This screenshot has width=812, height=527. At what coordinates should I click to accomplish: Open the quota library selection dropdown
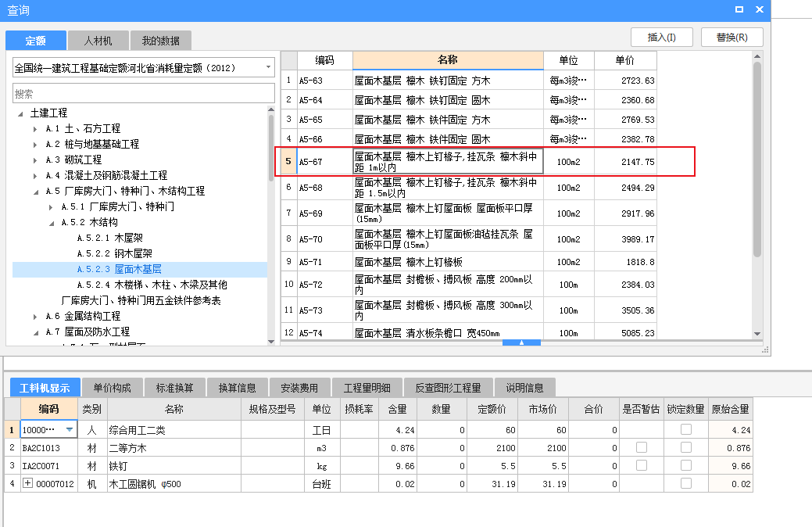[269, 67]
